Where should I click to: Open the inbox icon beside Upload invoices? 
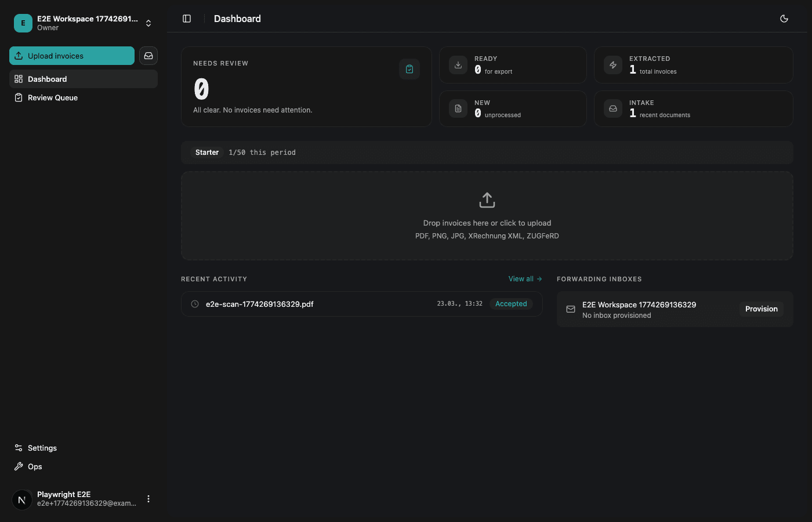(148, 56)
